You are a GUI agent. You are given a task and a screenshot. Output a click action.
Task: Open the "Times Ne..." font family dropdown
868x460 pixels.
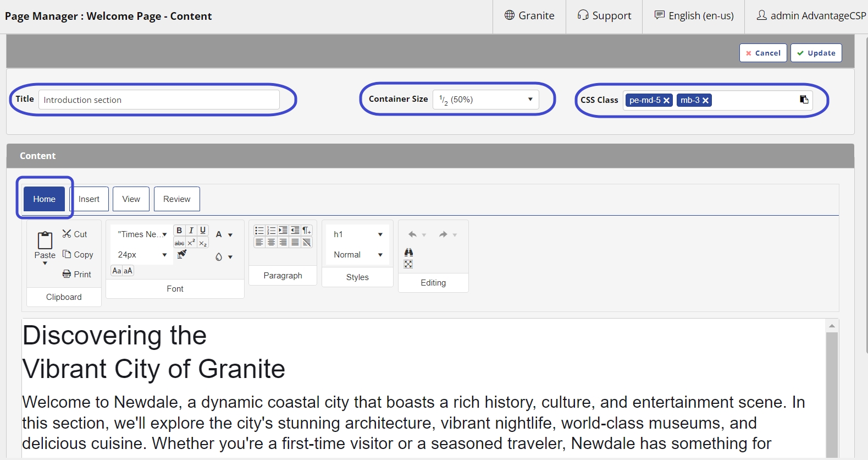[x=142, y=234]
